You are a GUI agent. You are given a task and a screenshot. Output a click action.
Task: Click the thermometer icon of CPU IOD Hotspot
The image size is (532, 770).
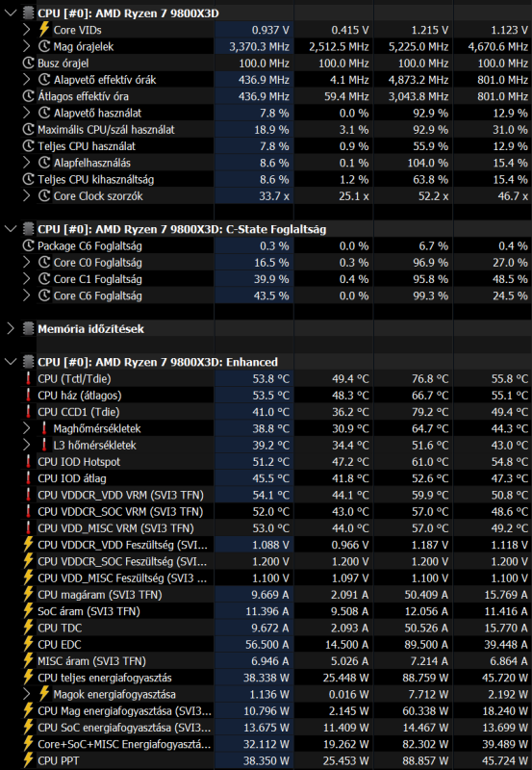(29, 462)
